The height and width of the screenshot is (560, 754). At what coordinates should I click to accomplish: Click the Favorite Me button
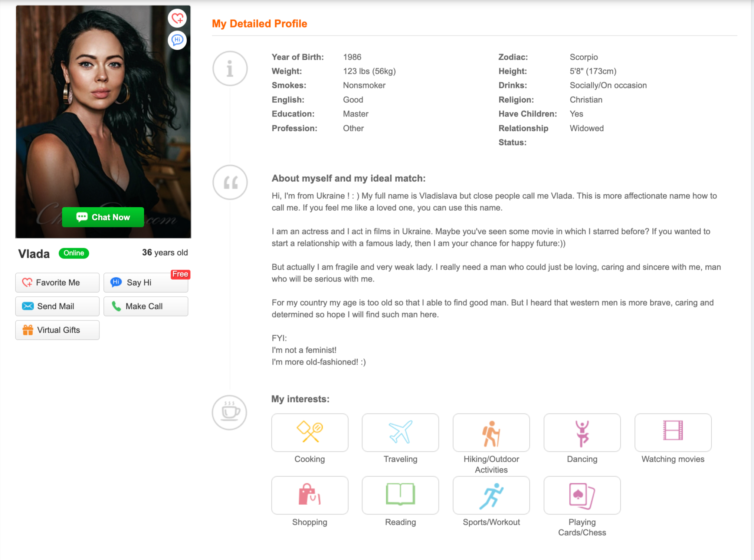click(57, 283)
